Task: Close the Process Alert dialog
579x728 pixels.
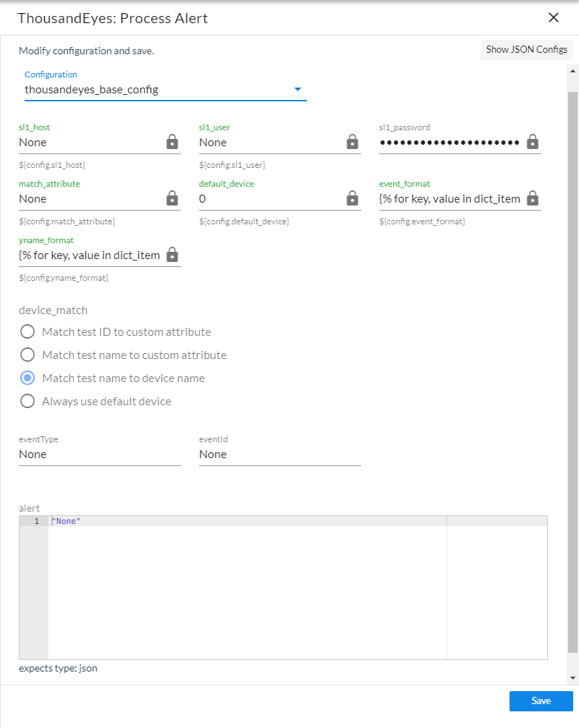Action: [554, 17]
